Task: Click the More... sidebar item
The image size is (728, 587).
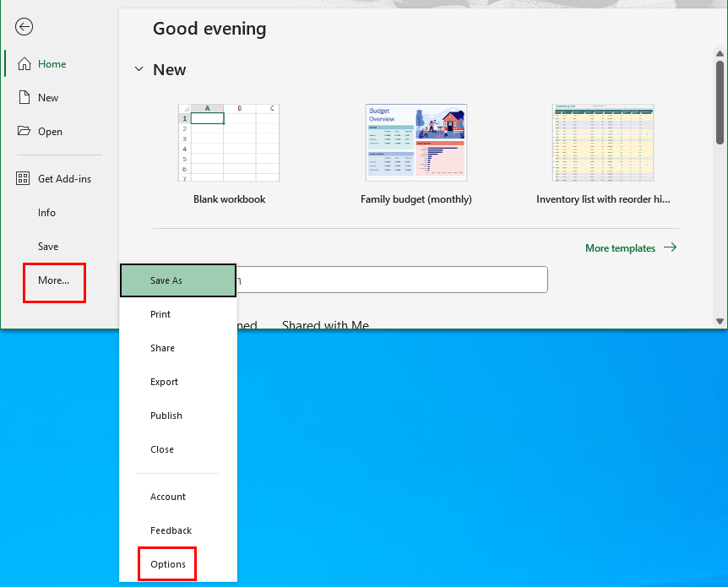Action: pos(54,280)
